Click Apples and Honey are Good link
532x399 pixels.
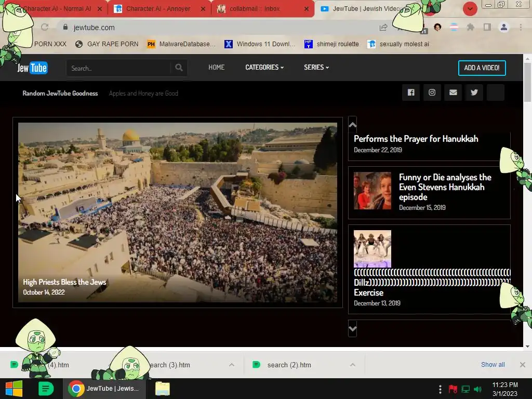point(143,94)
